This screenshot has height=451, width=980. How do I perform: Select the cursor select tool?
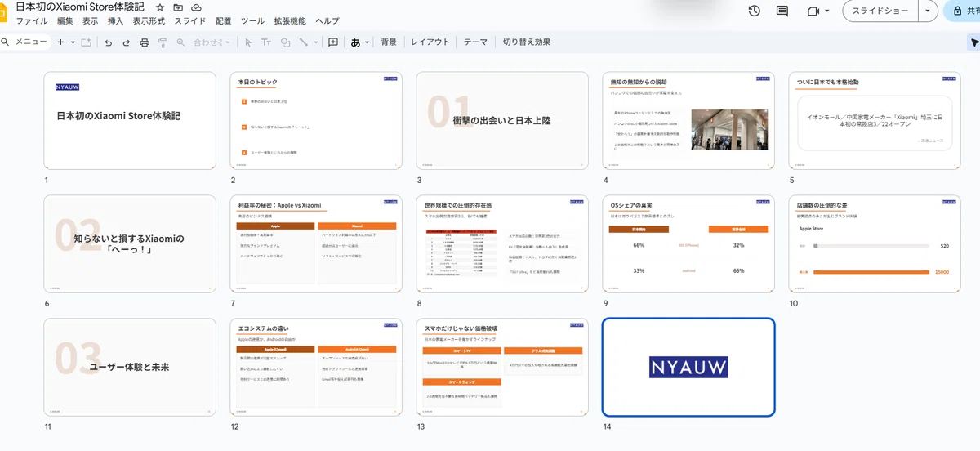(248, 42)
